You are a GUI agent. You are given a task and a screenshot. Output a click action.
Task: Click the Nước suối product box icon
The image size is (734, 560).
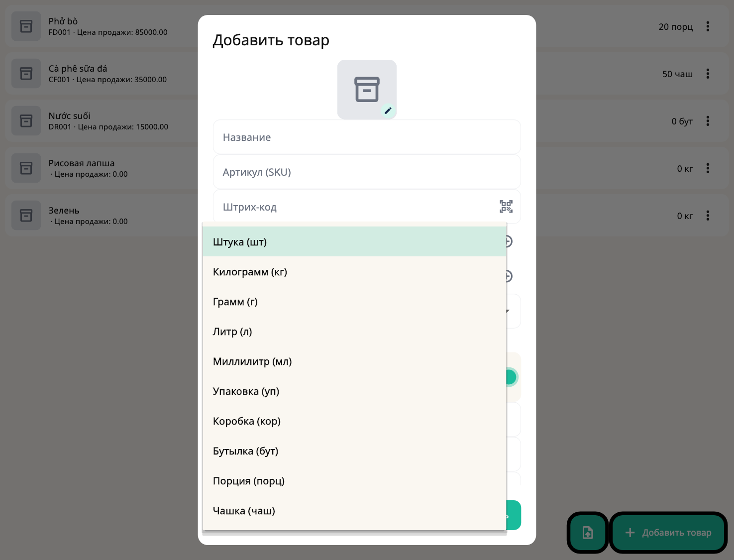[26, 121]
